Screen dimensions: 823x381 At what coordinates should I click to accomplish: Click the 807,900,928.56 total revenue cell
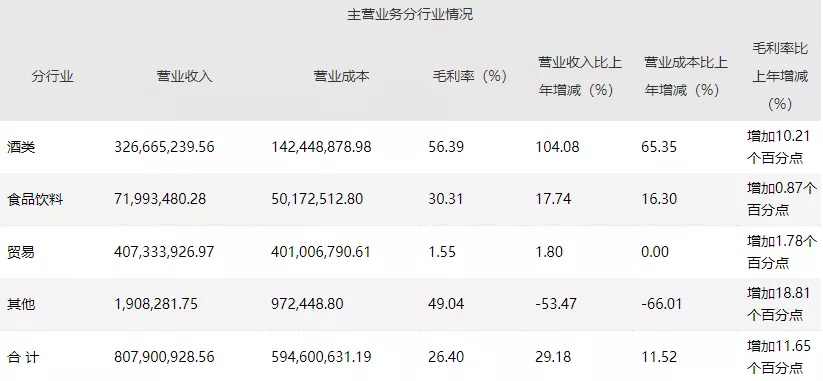pos(164,357)
